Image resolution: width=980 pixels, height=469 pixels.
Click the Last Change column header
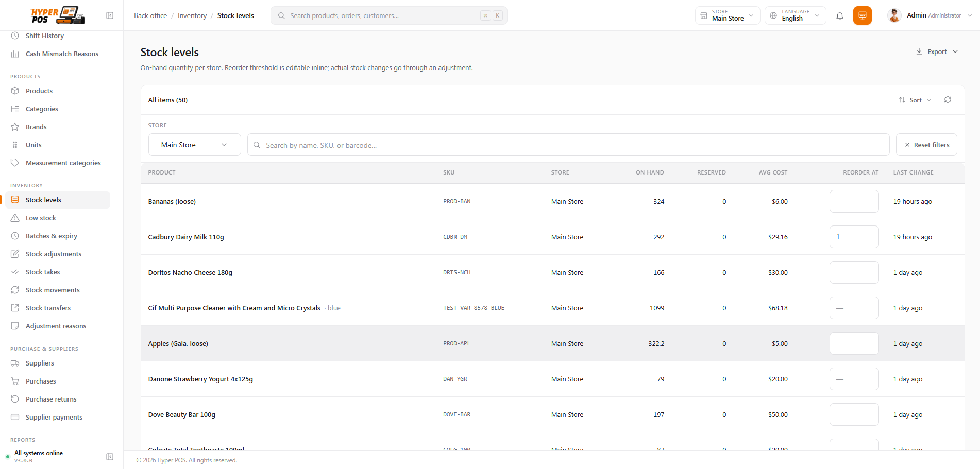[914, 172]
